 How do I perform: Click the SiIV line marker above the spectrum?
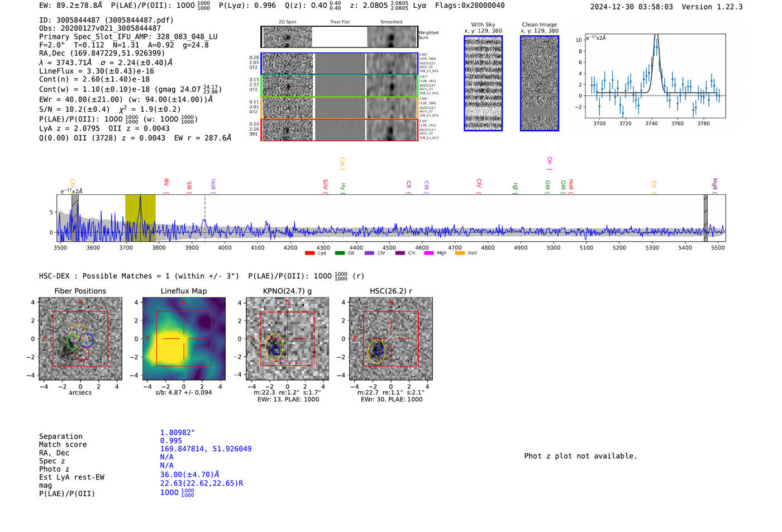pyautogui.click(x=325, y=185)
